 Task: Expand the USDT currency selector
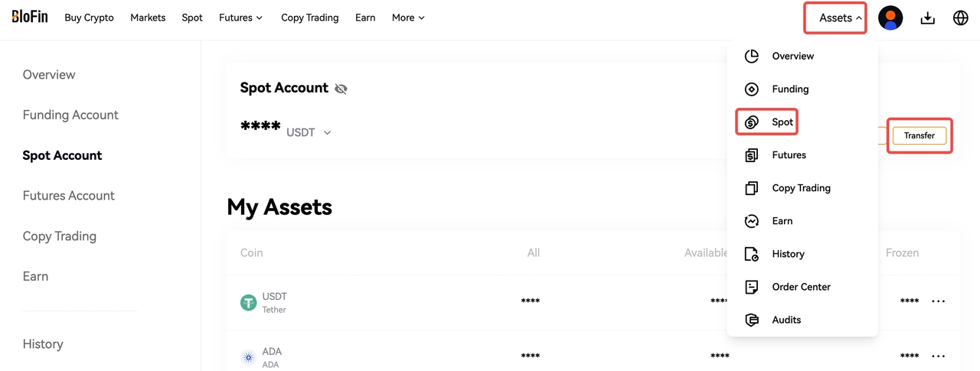(309, 132)
